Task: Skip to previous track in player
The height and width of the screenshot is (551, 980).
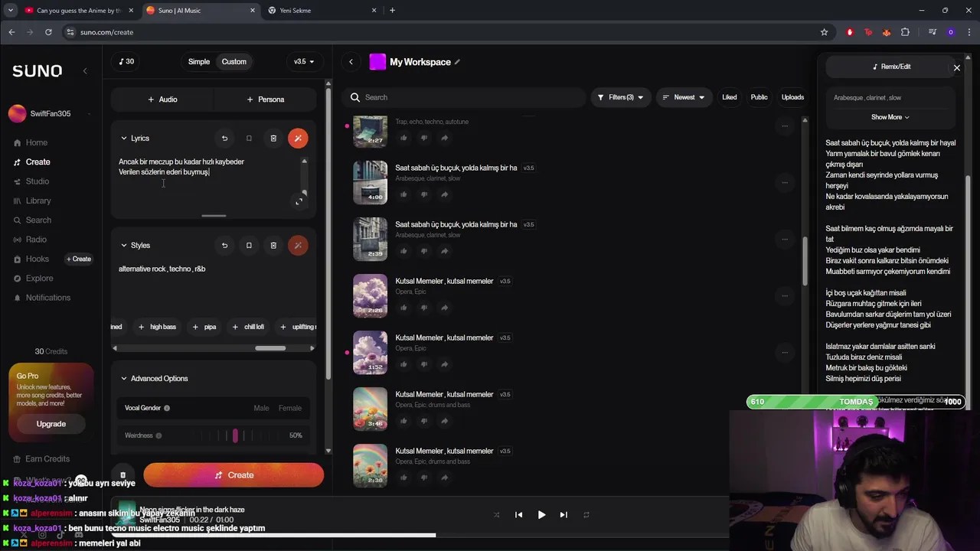Action: [518, 515]
